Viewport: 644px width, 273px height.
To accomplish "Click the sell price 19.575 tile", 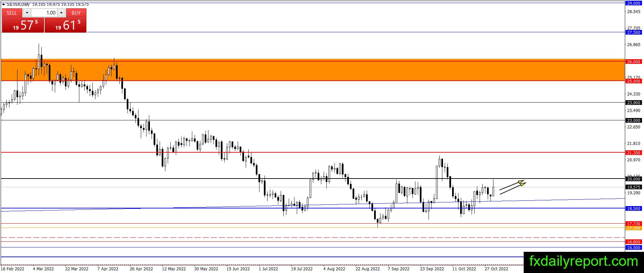I will [23, 25].
